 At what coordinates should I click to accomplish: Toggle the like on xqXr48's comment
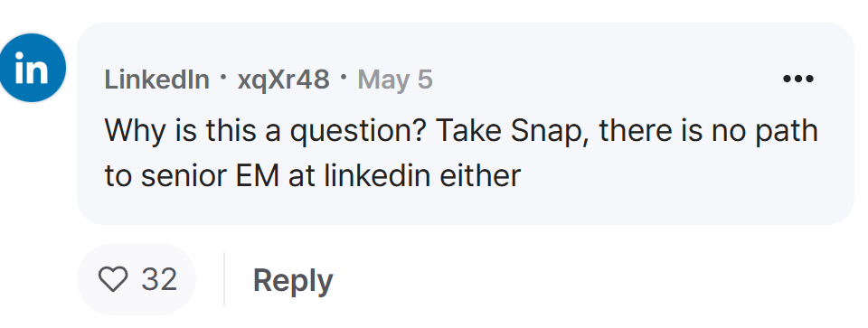(113, 279)
